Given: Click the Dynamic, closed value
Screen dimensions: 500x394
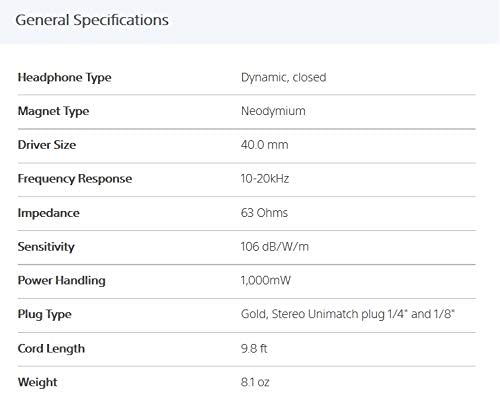Looking at the screenshot, I should click(x=283, y=78).
